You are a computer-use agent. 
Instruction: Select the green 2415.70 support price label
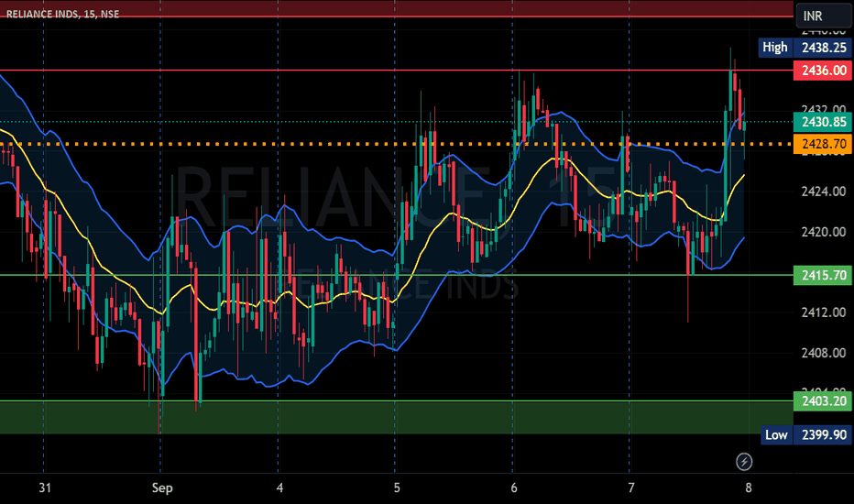tap(823, 275)
